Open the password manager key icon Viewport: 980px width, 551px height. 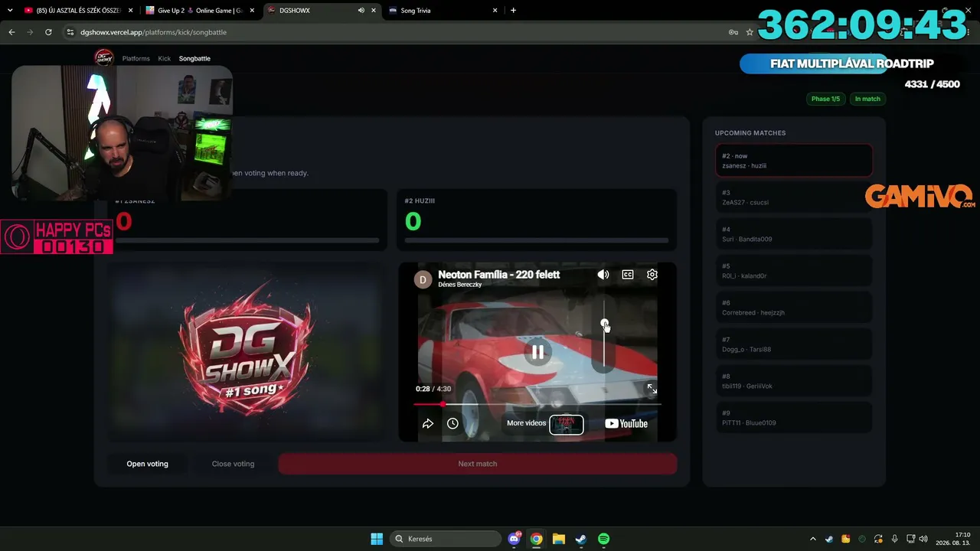[733, 32]
